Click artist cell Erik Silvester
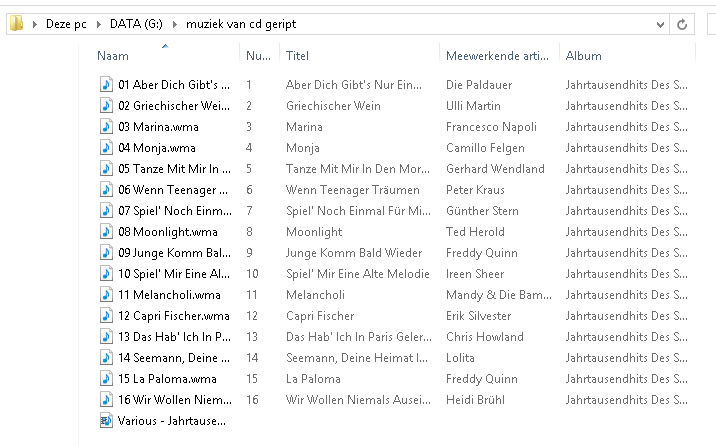The height and width of the screenshot is (446, 716). (x=478, y=315)
